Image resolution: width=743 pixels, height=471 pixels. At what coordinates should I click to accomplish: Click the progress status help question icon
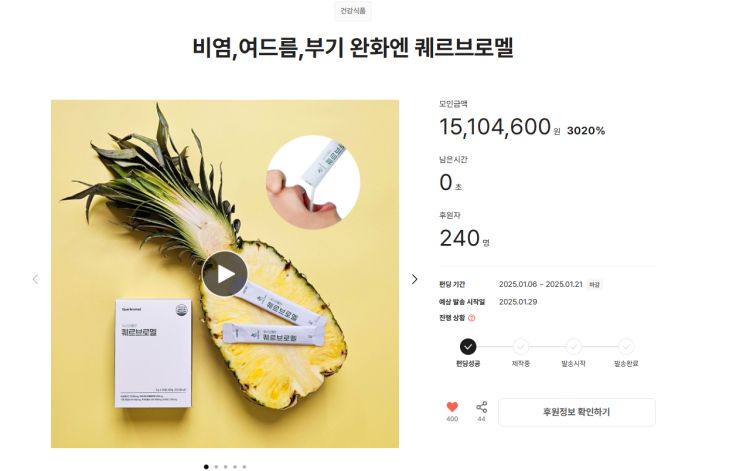(471, 318)
